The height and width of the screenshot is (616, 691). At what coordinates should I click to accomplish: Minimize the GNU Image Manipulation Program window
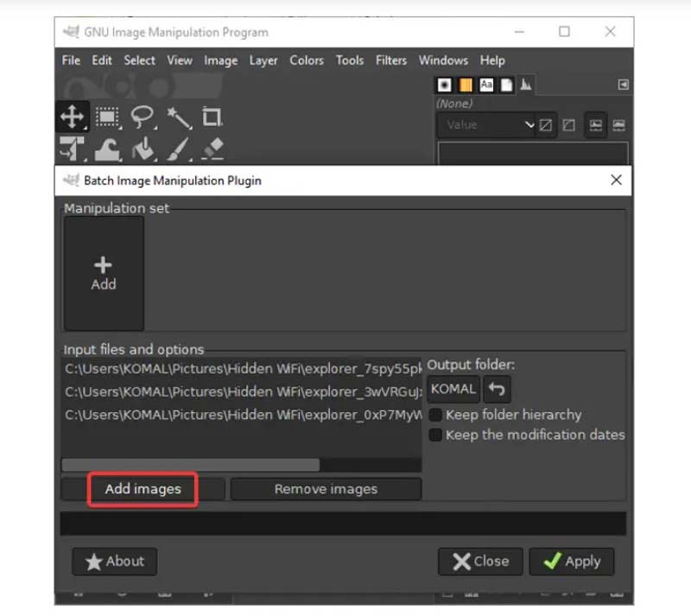point(520,32)
